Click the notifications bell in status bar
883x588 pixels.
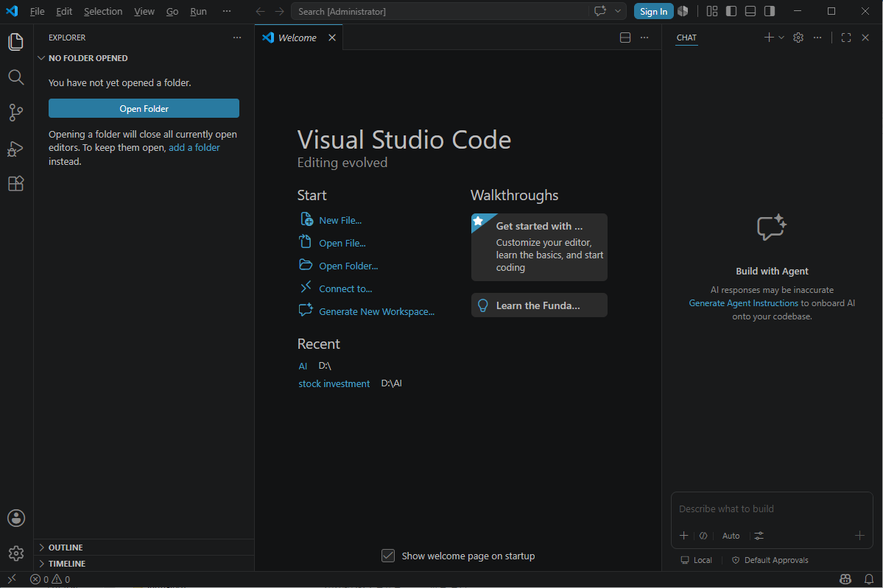pos(869,579)
